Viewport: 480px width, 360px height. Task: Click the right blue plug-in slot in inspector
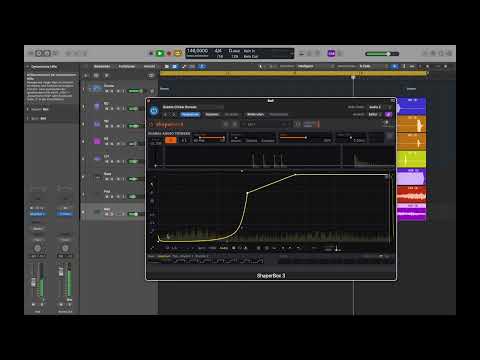65,214
